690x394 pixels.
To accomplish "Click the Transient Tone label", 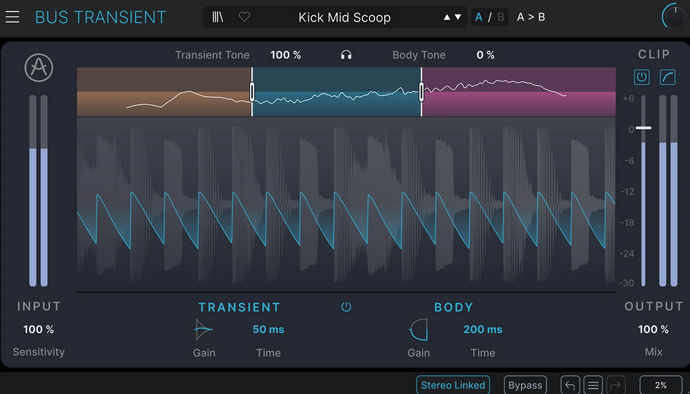I will pos(212,55).
